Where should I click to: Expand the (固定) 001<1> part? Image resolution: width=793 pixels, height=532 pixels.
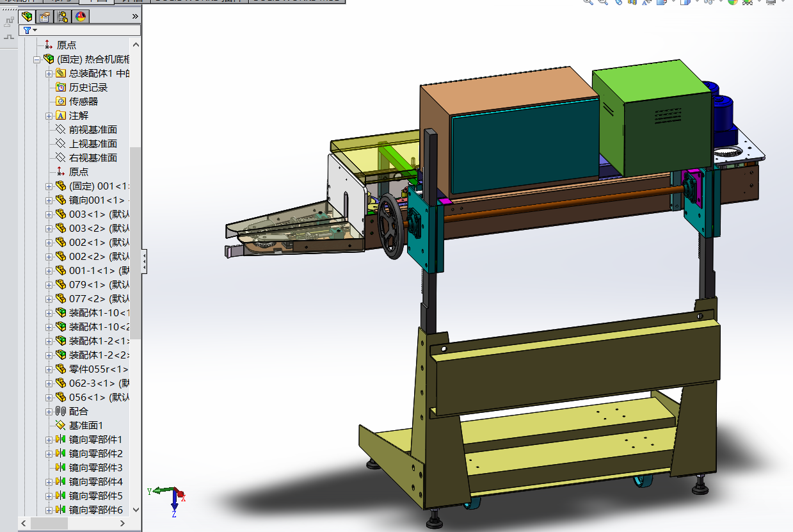pyautogui.click(x=49, y=186)
